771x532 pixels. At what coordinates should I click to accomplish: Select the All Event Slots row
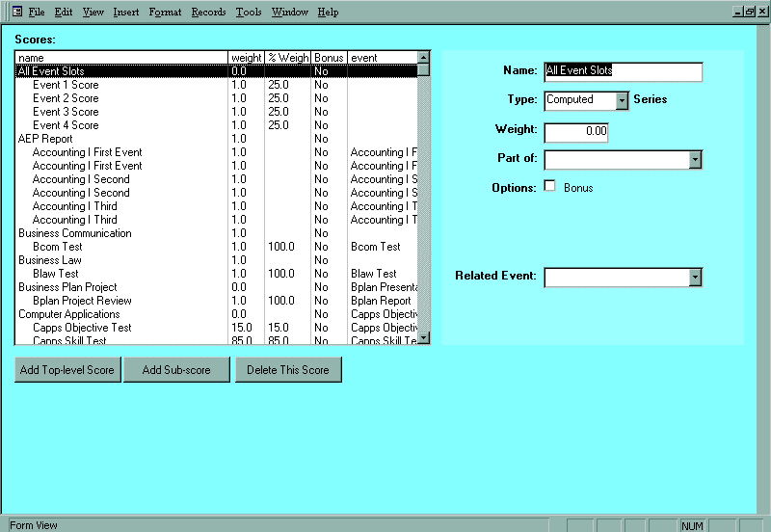pyautogui.click(x=216, y=71)
